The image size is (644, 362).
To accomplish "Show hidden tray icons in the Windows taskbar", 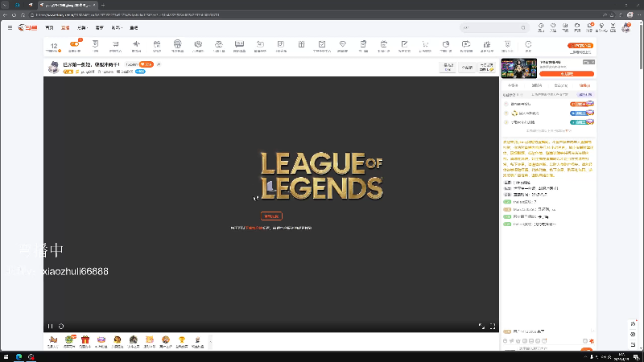I will tap(586, 357).
